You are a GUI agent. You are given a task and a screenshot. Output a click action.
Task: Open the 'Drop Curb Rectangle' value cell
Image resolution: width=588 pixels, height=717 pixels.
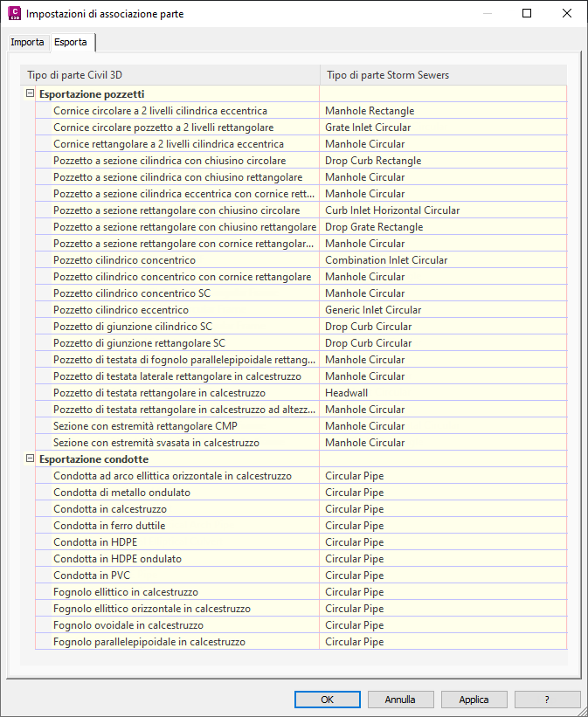tap(443, 161)
